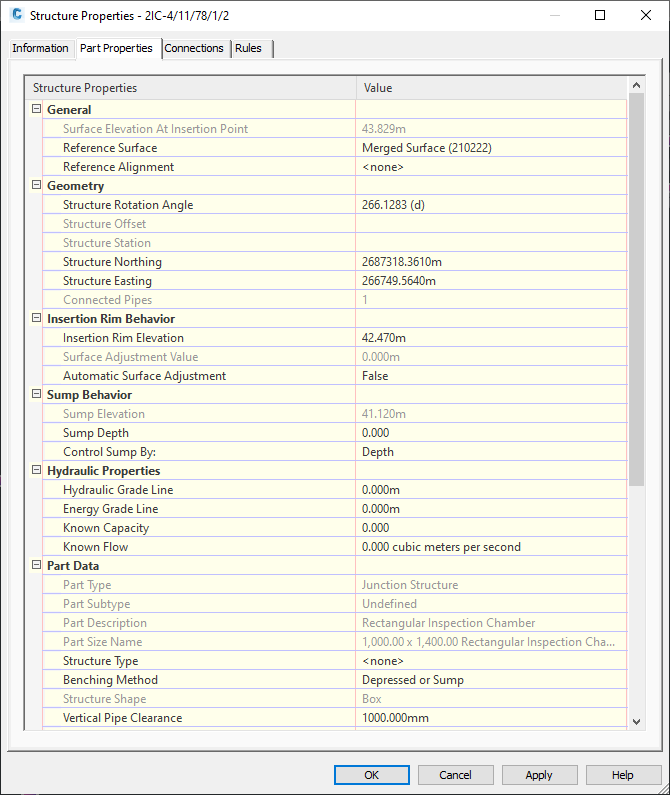The width and height of the screenshot is (670, 795).
Task: Select the Surface Elevation At Insertion Point row
Action: (335, 129)
